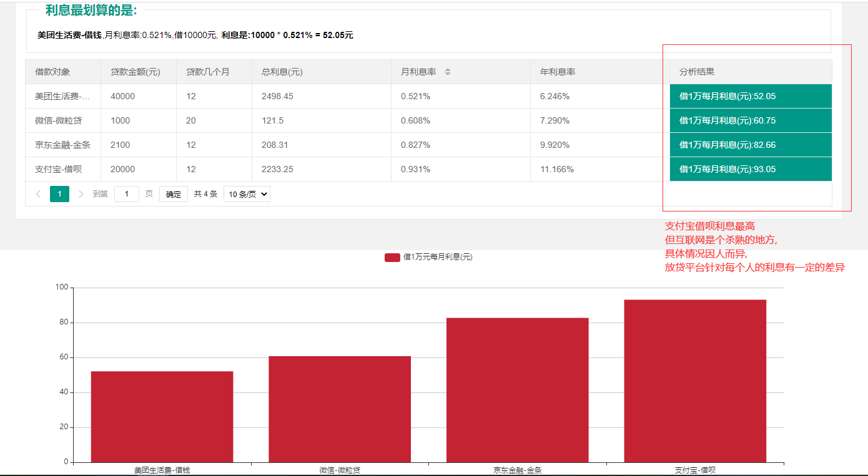Click the 京东金融-金条 chart bar
868x476 pixels.
click(518, 390)
